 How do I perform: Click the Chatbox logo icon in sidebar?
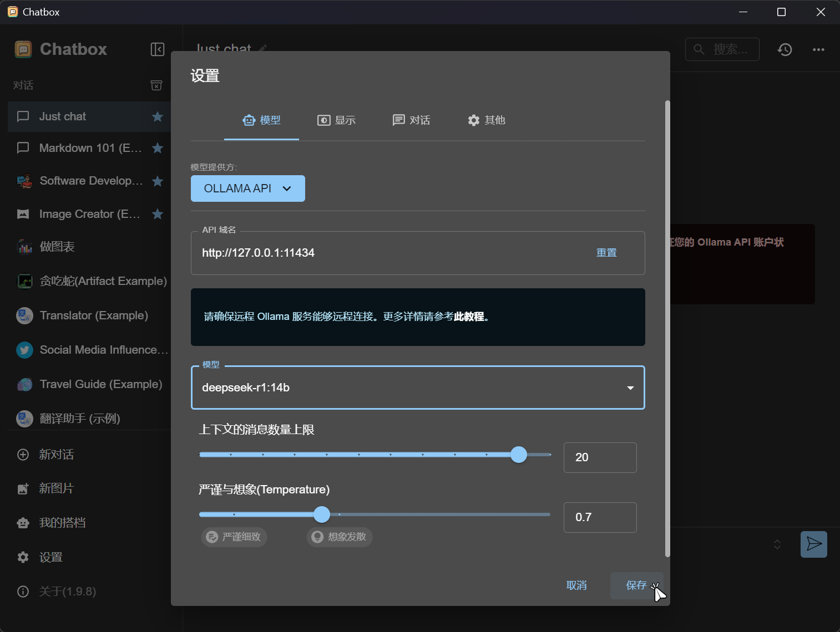(23, 49)
